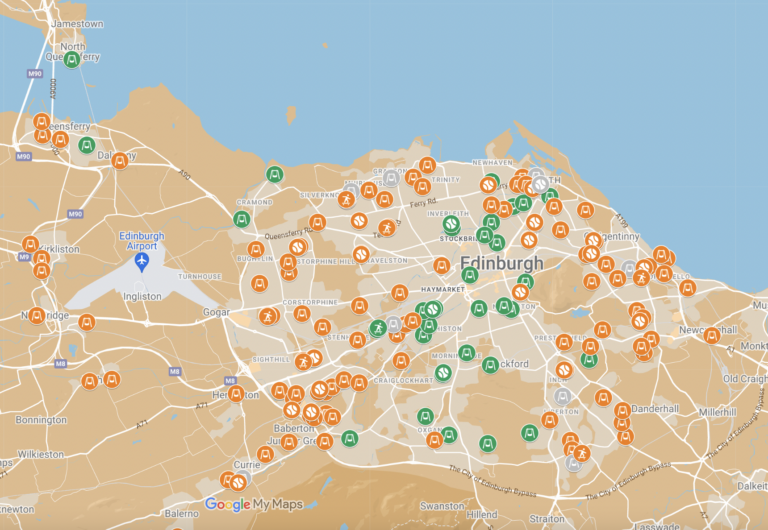Click the orange playground marker at Newcraighall
Image resolution: width=768 pixels, height=530 pixels.
coord(712,336)
